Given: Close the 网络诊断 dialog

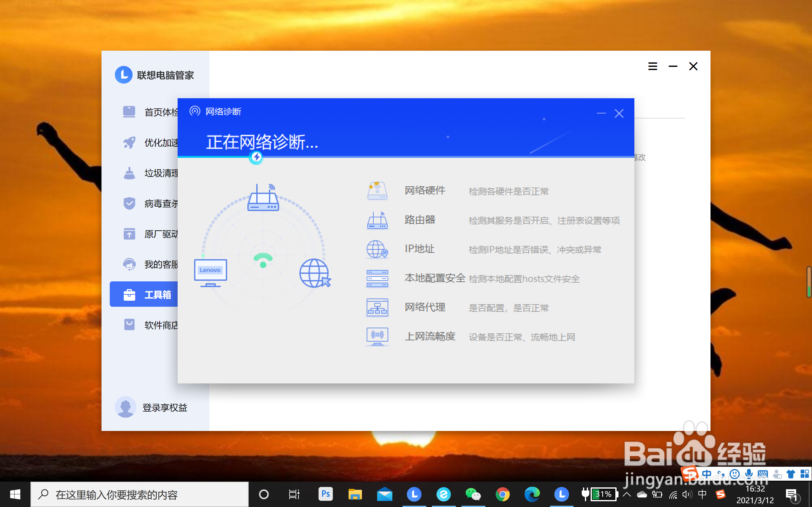Looking at the screenshot, I should pyautogui.click(x=619, y=113).
